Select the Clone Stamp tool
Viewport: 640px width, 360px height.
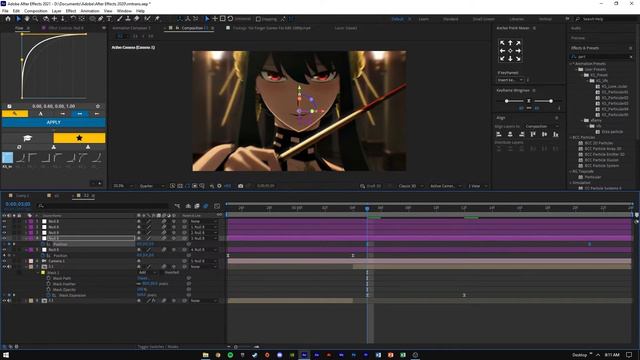(128, 19)
